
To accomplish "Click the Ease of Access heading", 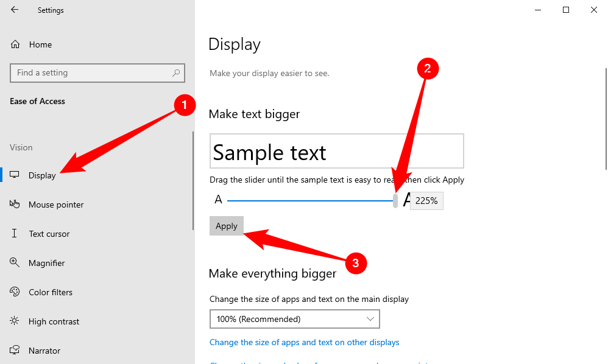I will pos(37,101).
